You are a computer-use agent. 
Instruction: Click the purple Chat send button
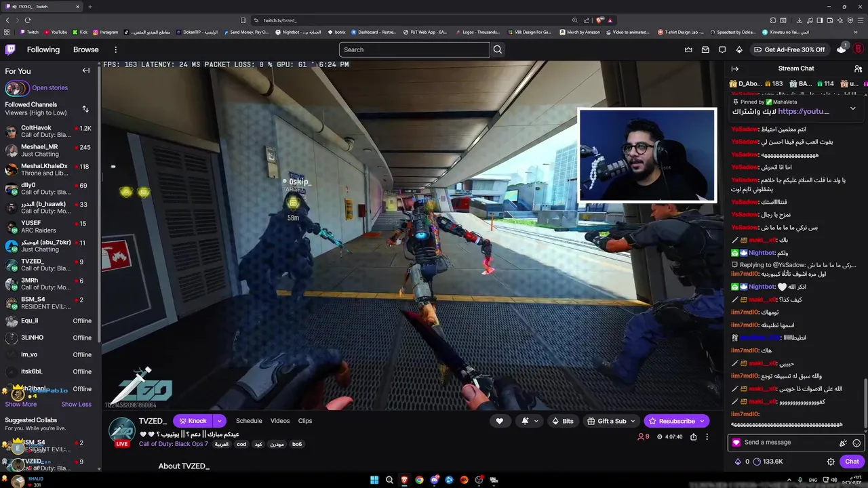click(852, 462)
